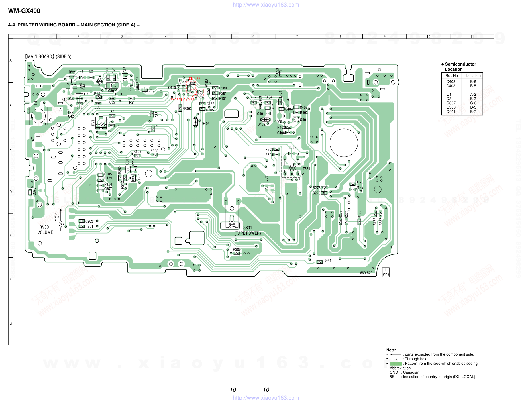
Task: Click the R280 resistor label
Action: 223,88
